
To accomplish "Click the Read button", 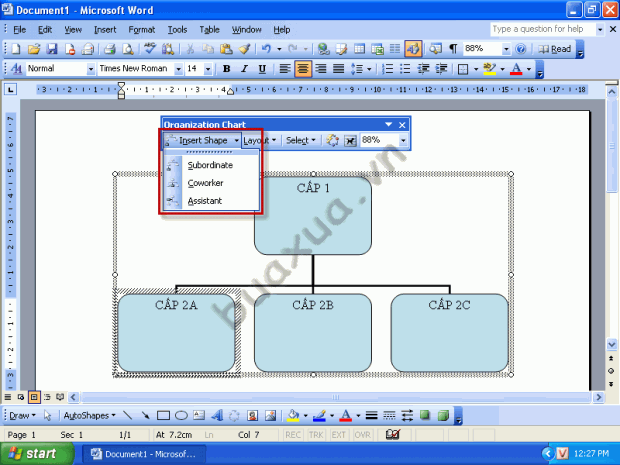I will click(555, 49).
